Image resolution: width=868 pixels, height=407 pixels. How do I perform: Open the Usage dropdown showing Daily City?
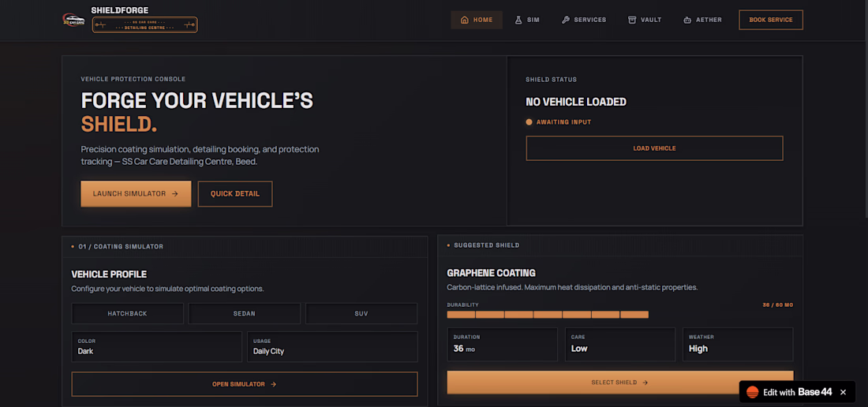(332, 347)
